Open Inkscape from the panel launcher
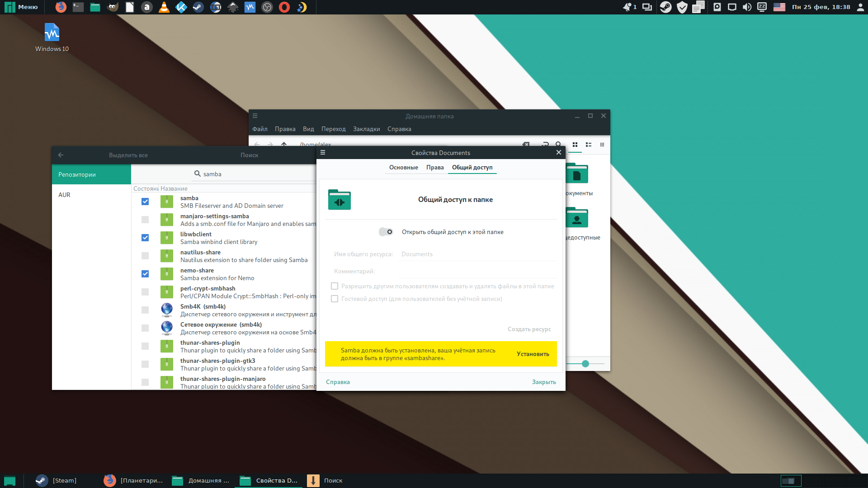 [233, 7]
